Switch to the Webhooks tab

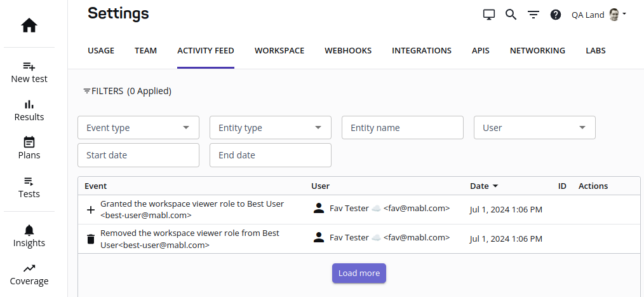point(348,51)
